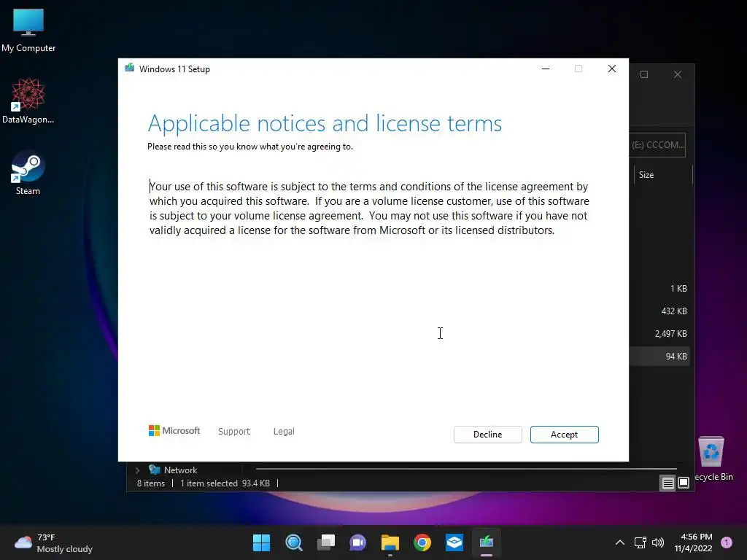Open the Legal link
Image resolution: width=747 pixels, height=560 pixels.
pos(284,432)
